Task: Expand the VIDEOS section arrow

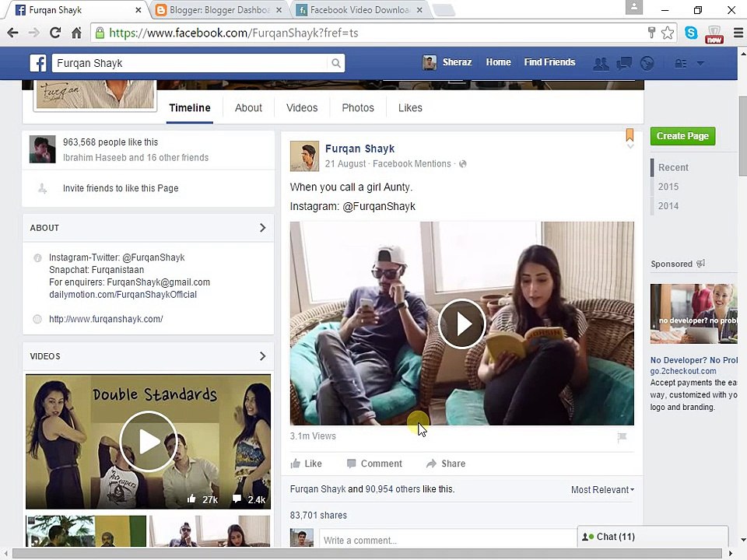Action: [262, 356]
